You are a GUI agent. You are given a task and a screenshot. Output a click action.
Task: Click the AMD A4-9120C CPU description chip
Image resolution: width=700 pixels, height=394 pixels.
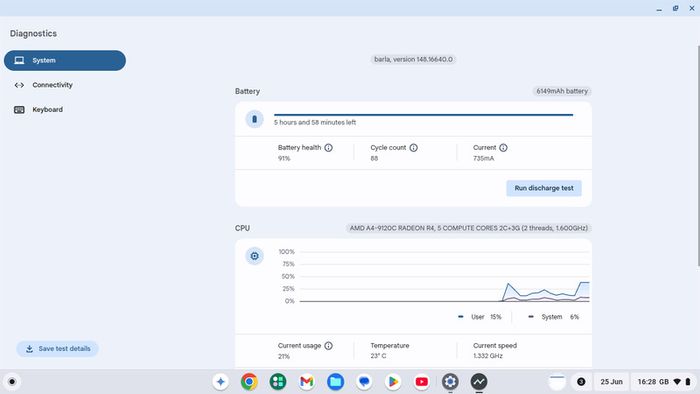pyautogui.click(x=468, y=228)
